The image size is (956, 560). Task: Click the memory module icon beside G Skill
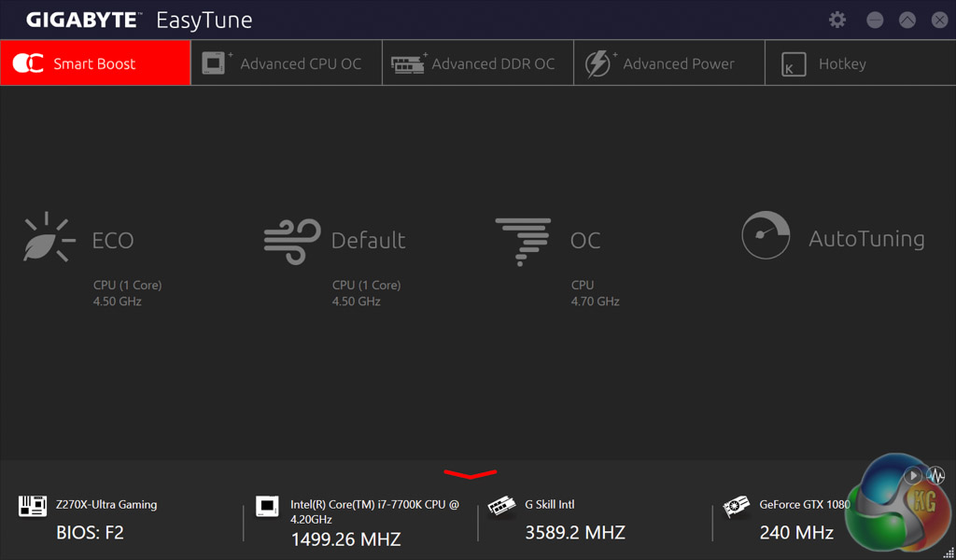(502, 507)
